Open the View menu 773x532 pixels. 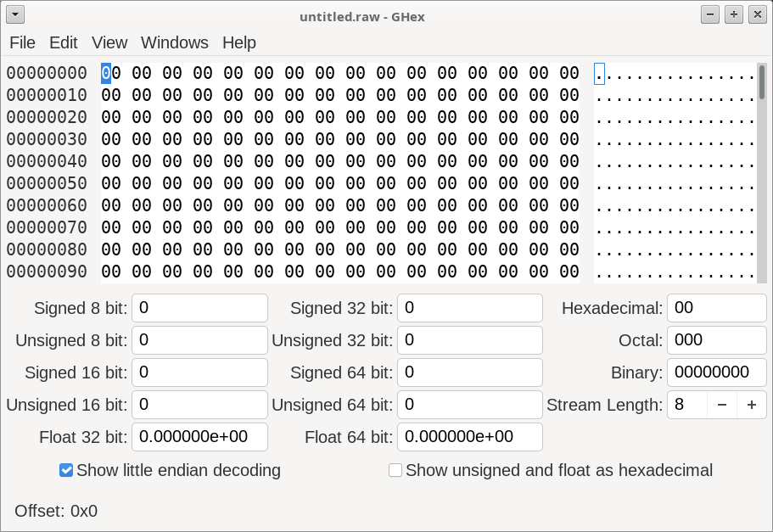[x=109, y=43]
